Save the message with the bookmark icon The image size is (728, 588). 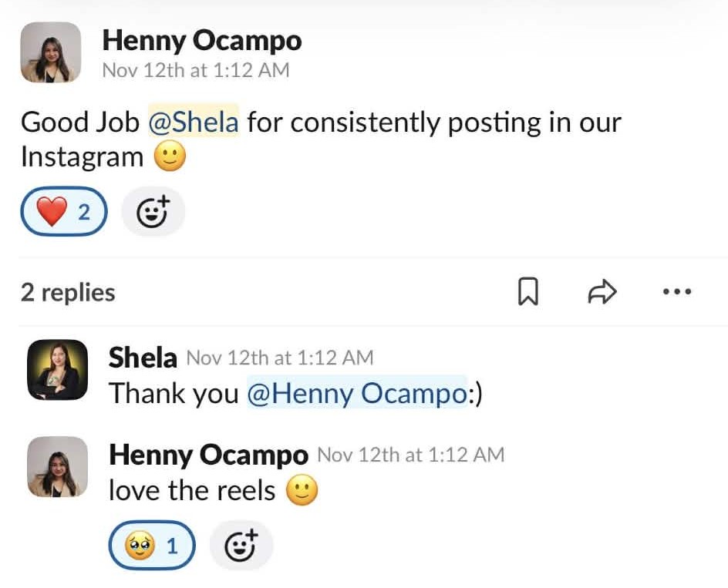[x=527, y=292]
